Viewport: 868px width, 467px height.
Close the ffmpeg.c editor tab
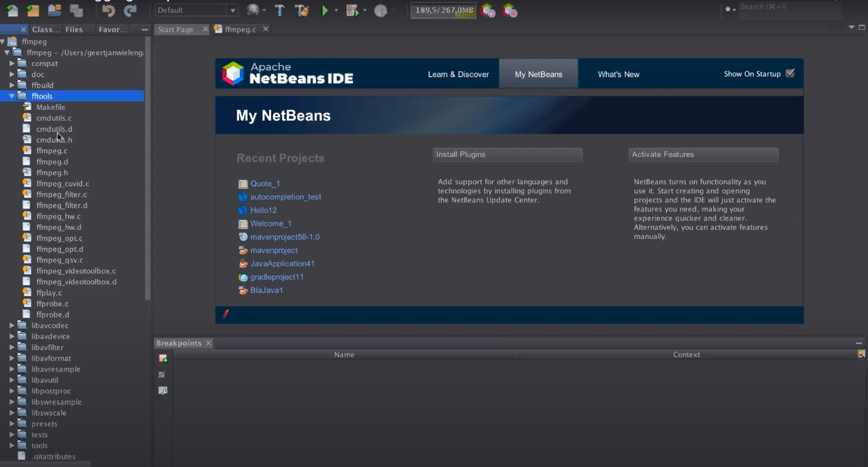tap(265, 29)
